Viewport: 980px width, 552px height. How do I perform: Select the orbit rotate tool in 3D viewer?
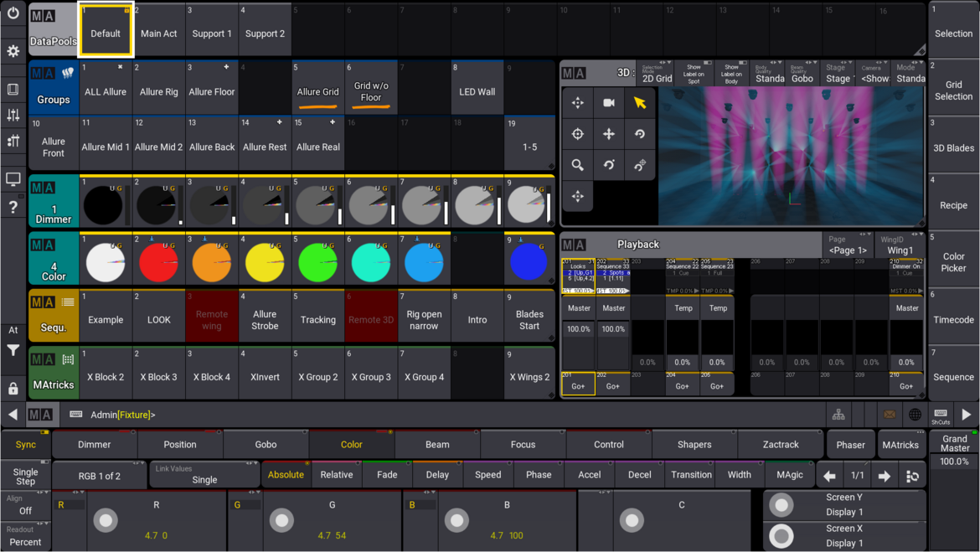click(x=639, y=134)
